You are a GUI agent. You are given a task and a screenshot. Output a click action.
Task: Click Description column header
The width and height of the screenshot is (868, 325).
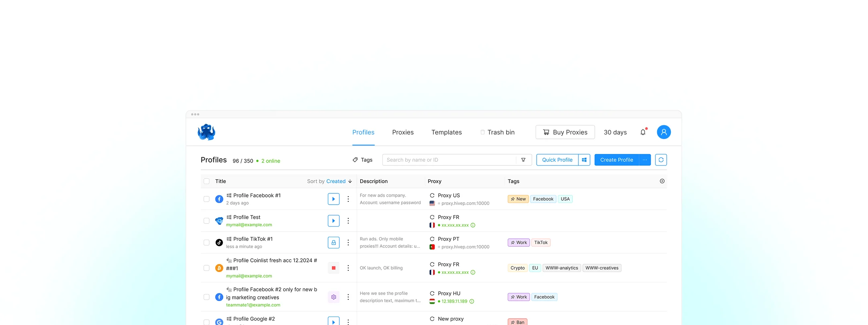click(x=374, y=181)
